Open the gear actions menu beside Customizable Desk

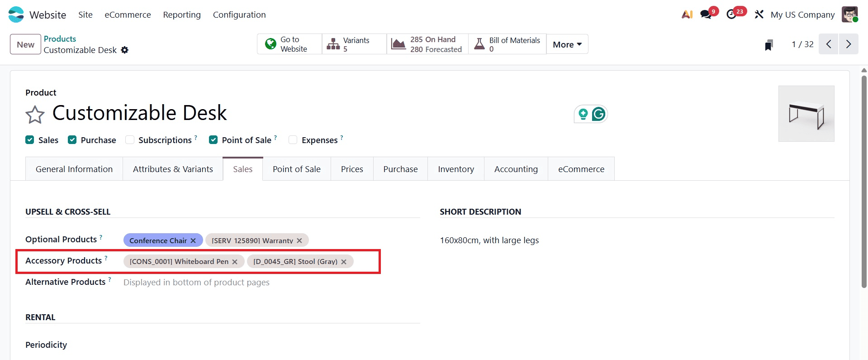(125, 50)
